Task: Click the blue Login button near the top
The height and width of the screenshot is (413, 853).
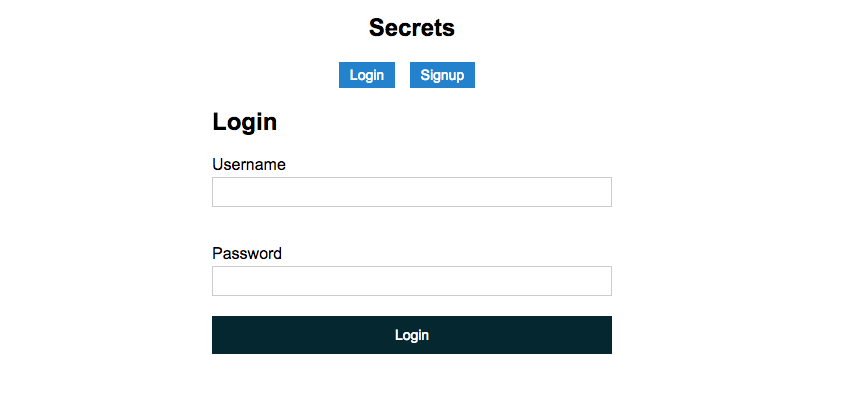Action: pos(367,75)
